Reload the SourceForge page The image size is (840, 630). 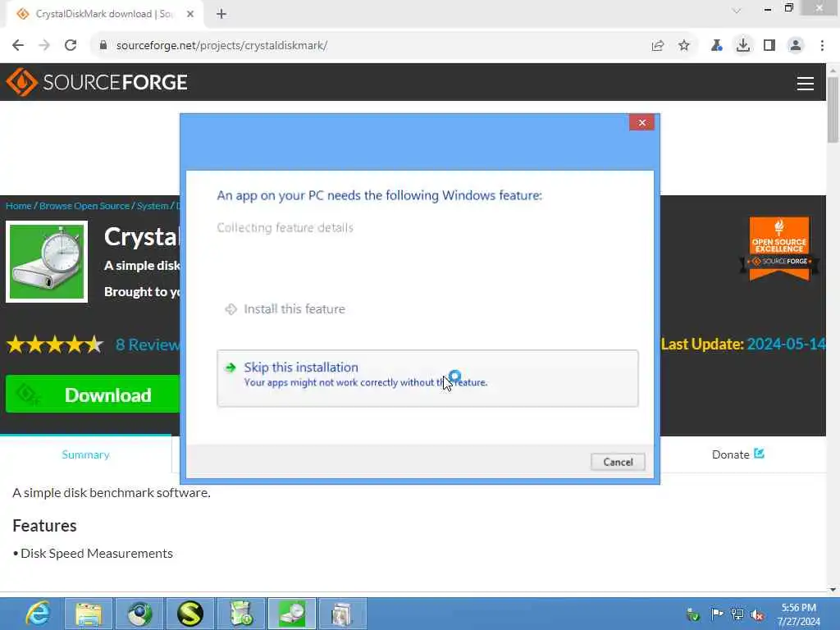(x=71, y=46)
